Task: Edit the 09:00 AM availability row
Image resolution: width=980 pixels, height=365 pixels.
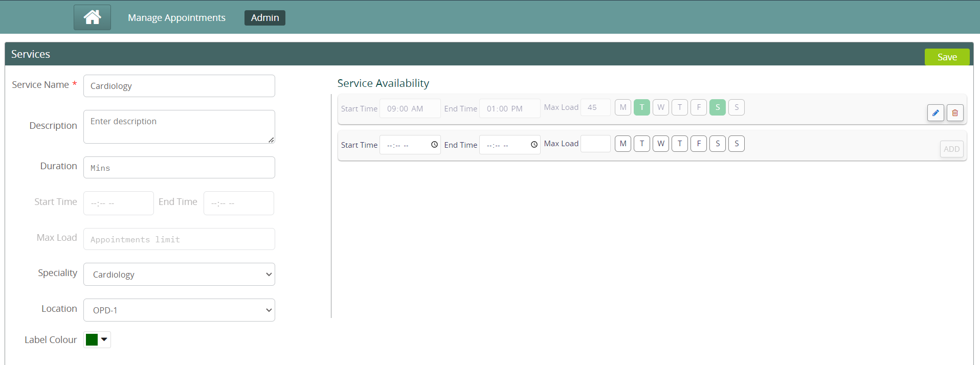Action: [x=936, y=113]
